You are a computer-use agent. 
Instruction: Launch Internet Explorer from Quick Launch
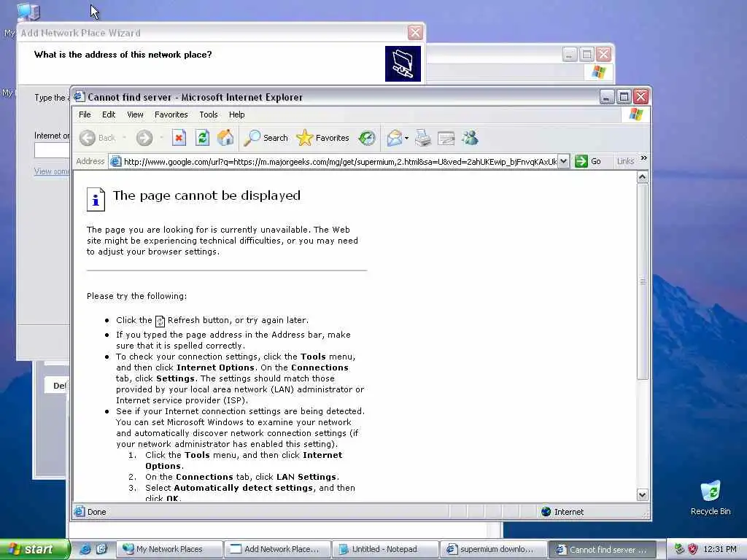pos(85,549)
